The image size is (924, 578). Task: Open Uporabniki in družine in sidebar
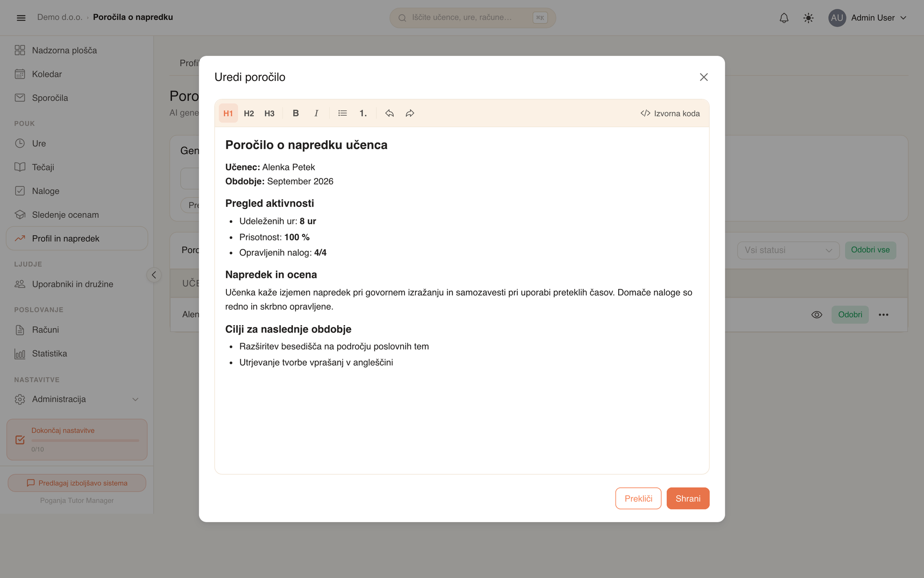coord(77,284)
